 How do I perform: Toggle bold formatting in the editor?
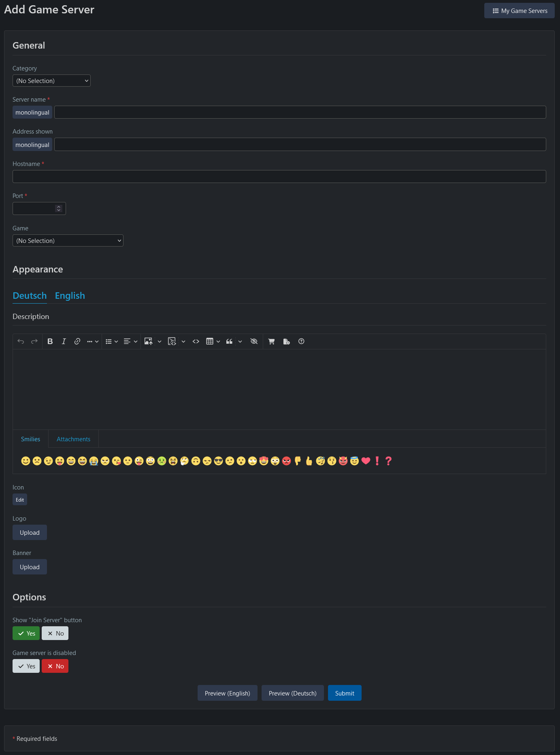pos(50,341)
